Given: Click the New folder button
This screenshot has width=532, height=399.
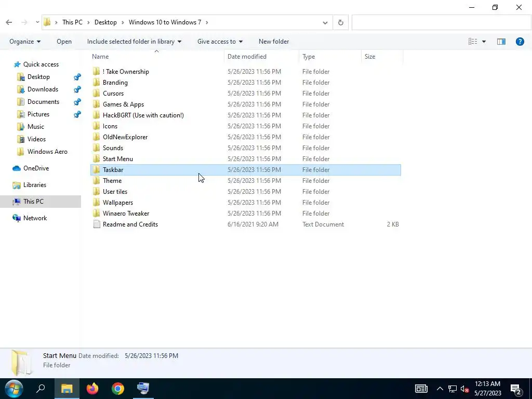Looking at the screenshot, I should coord(274,42).
